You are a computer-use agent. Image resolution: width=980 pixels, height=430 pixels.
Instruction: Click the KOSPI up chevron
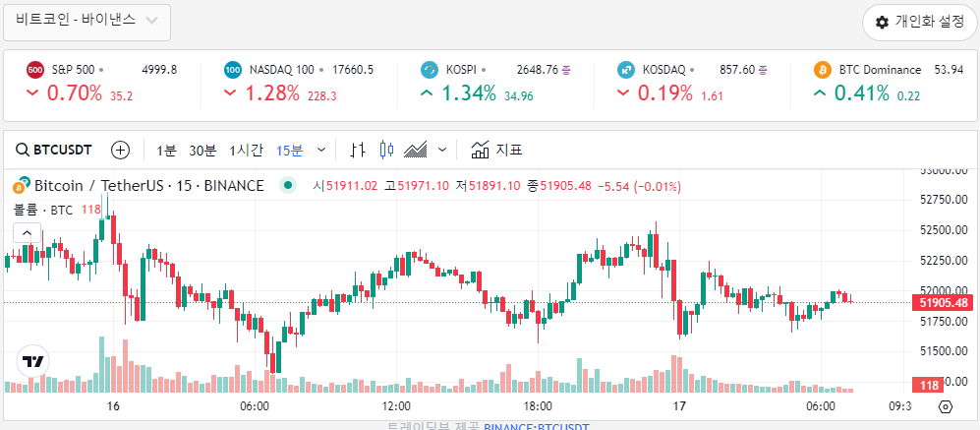click(x=427, y=93)
